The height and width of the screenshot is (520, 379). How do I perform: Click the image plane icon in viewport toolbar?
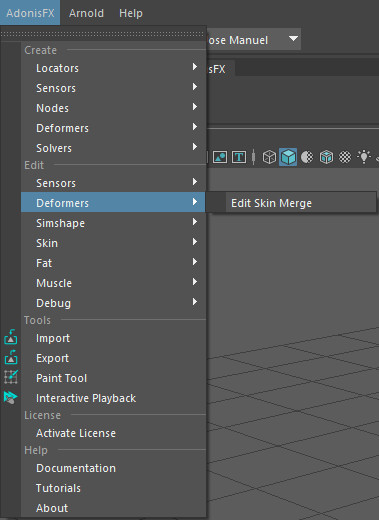pos(220,157)
